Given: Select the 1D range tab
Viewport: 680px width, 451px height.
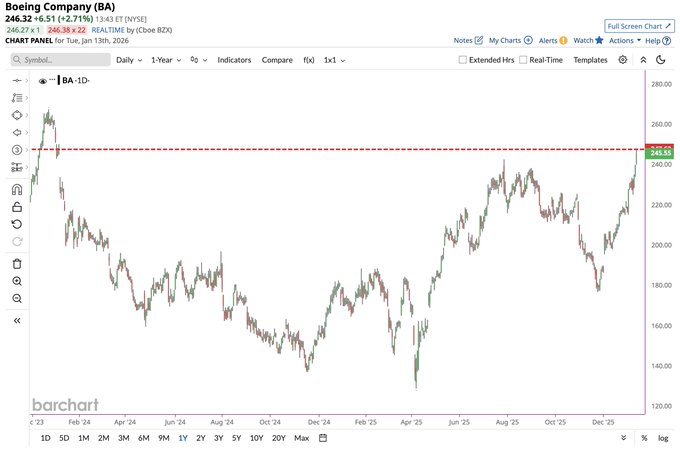Looking at the screenshot, I should point(45,438).
